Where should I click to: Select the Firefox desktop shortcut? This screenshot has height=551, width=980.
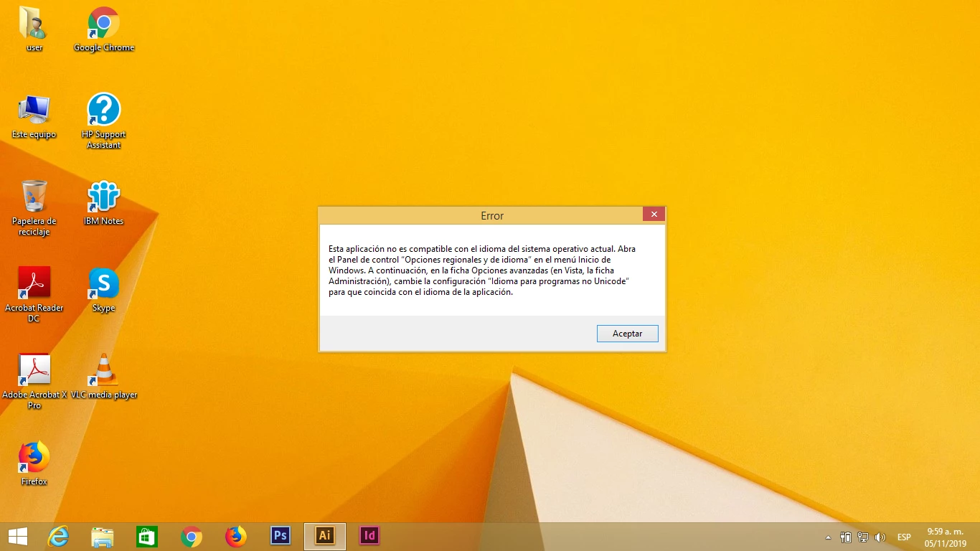[34, 463]
